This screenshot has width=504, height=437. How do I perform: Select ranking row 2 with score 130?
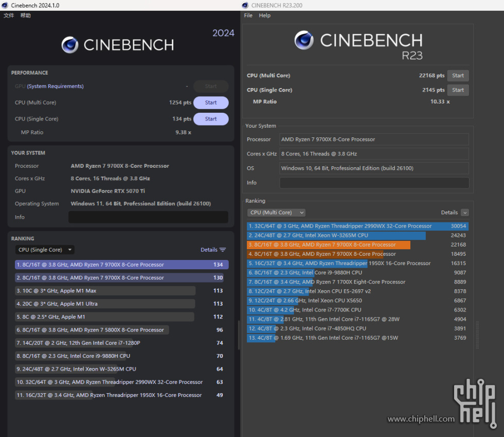[x=122, y=278]
